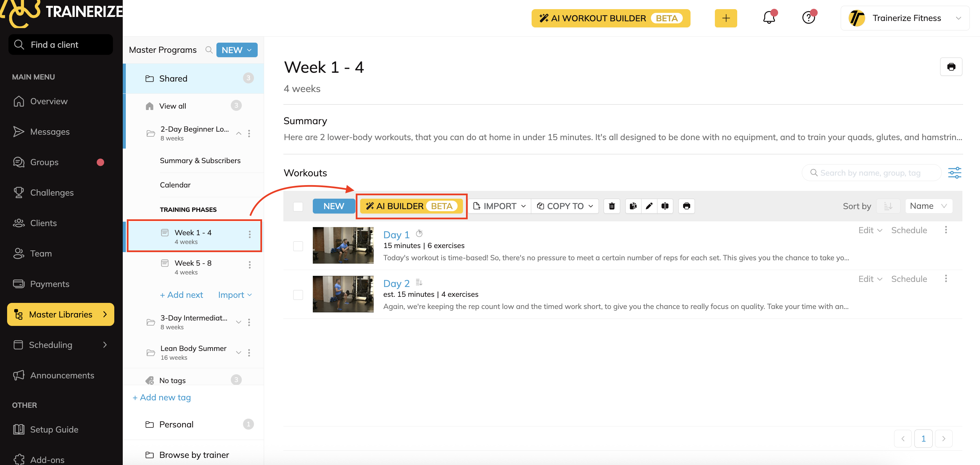Tick the Day 2 workout checkbox
The image size is (980, 465).
[x=298, y=295]
